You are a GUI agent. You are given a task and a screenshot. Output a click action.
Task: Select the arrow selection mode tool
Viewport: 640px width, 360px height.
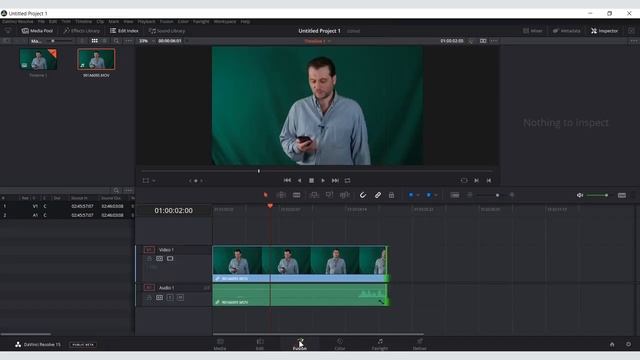(x=266, y=195)
